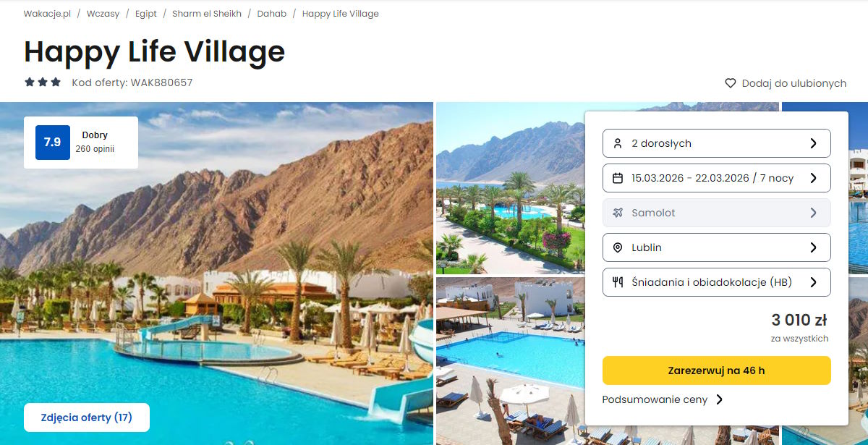The height and width of the screenshot is (445, 868).
Task: Click Zarezerwuj na 46 h button
Action: 717,370
